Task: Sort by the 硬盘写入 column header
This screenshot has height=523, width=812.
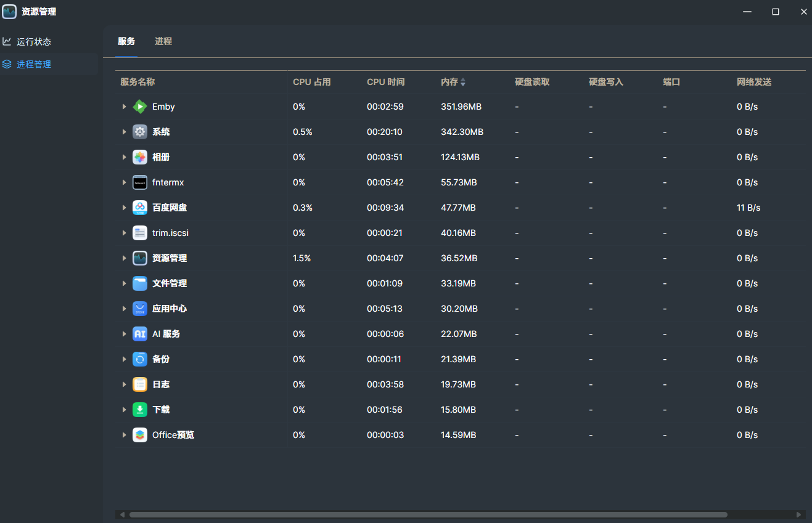Action: [x=606, y=82]
